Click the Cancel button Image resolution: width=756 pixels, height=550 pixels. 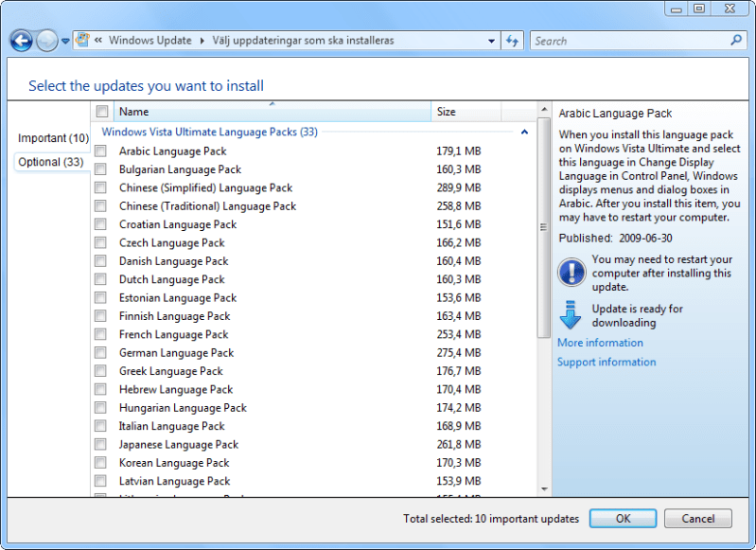point(698,519)
